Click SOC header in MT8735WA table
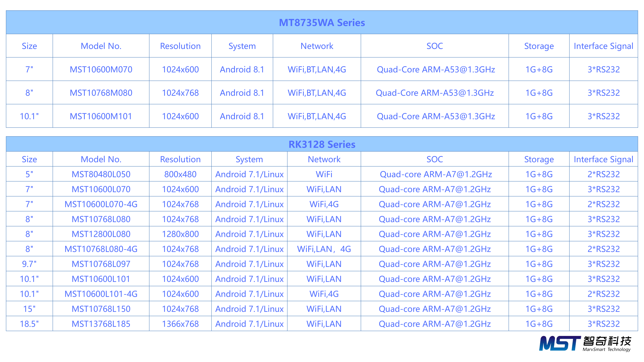The height and width of the screenshot is (362, 644). coord(434,46)
